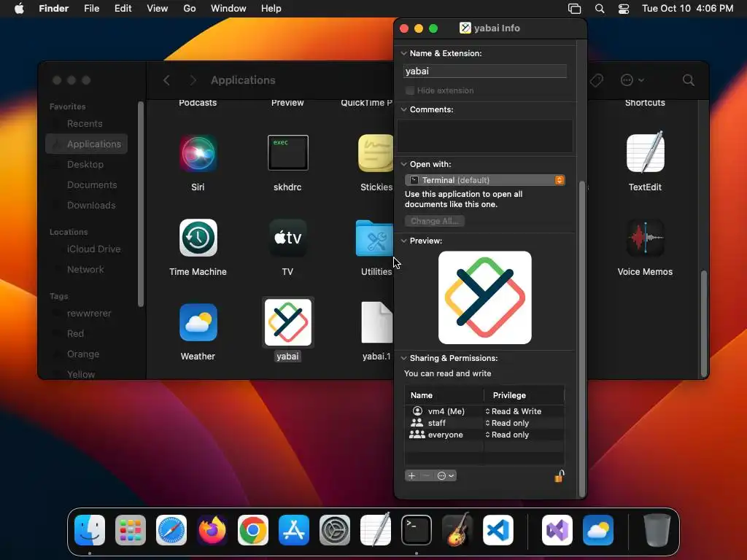Select Documents in Finder sidebar

[x=92, y=184]
